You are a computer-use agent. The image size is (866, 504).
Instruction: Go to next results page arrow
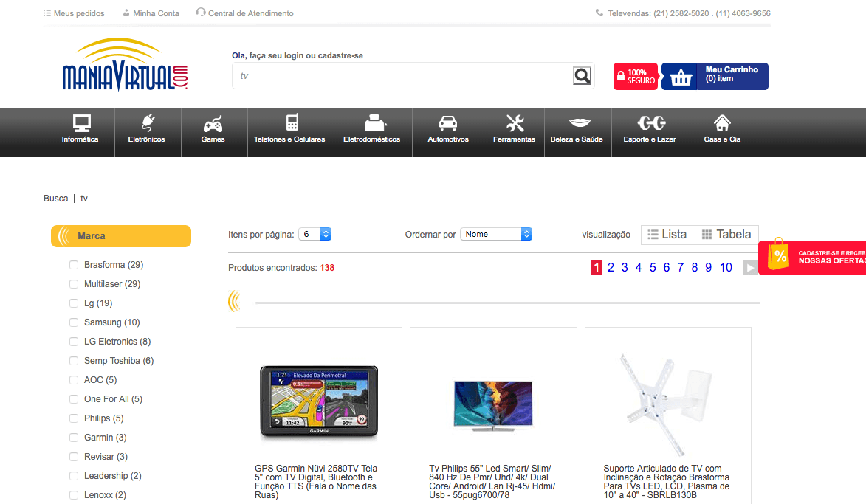pyautogui.click(x=750, y=268)
